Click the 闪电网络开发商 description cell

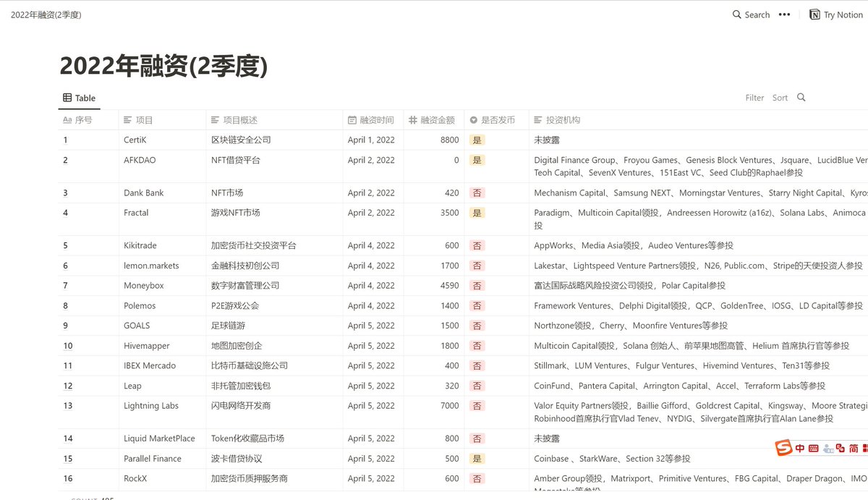click(x=274, y=412)
